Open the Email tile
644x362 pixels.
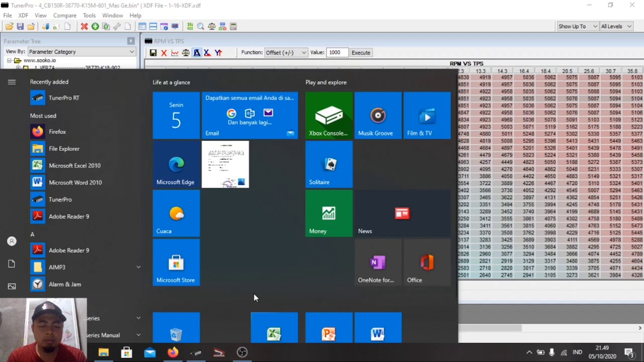point(250,116)
